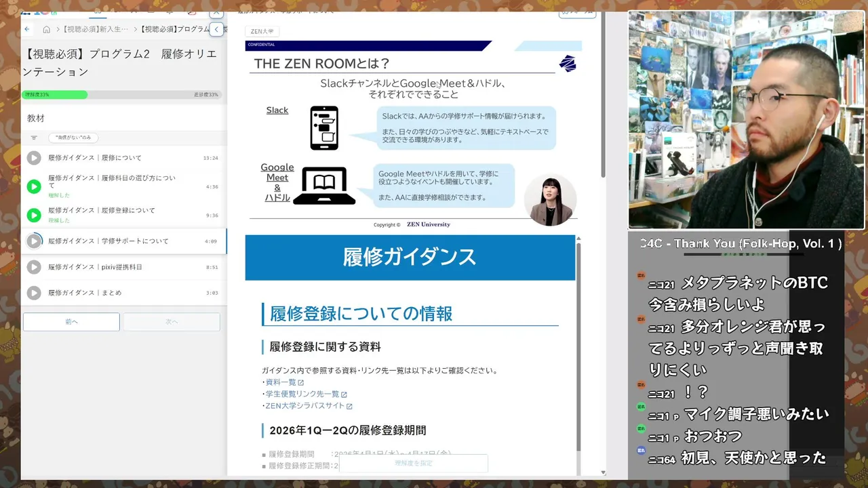Click the 履修ガイダンス blue banner

tap(410, 258)
